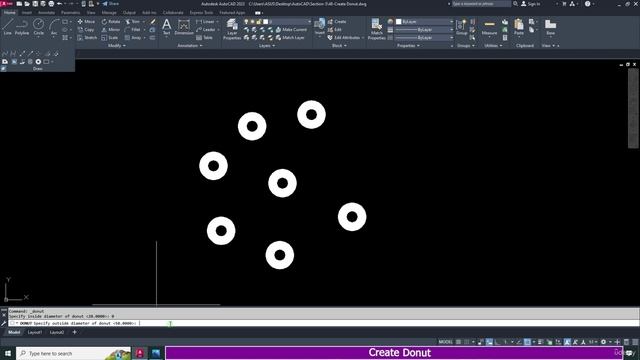Open the object color ByLayer dropdown
The width and height of the screenshot is (640, 360).
[451, 21]
